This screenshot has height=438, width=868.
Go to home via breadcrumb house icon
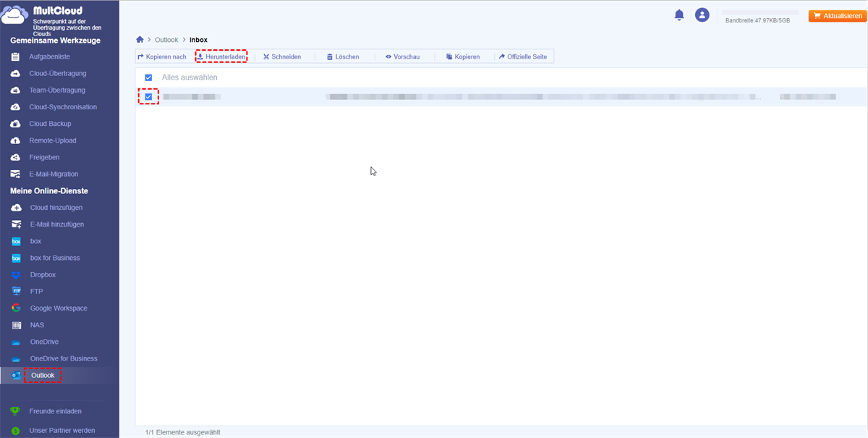[x=140, y=40]
